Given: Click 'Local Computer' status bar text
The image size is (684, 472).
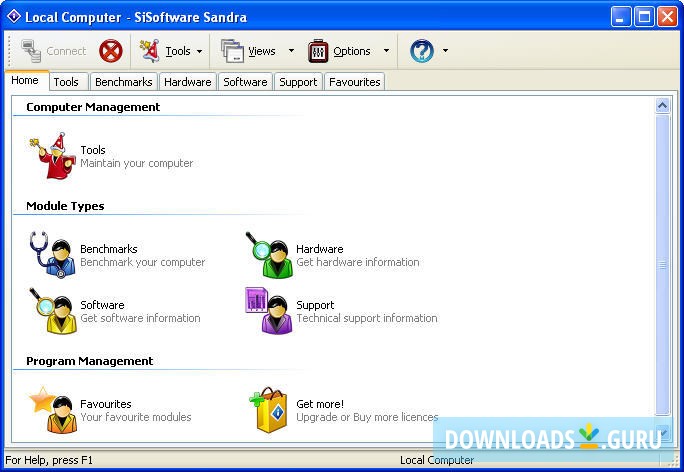Looking at the screenshot, I should point(437,460).
